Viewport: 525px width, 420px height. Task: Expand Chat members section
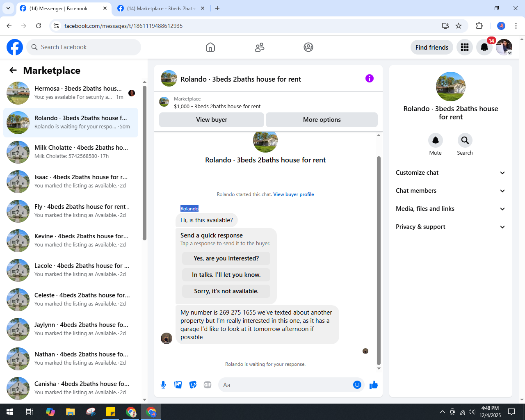click(451, 191)
